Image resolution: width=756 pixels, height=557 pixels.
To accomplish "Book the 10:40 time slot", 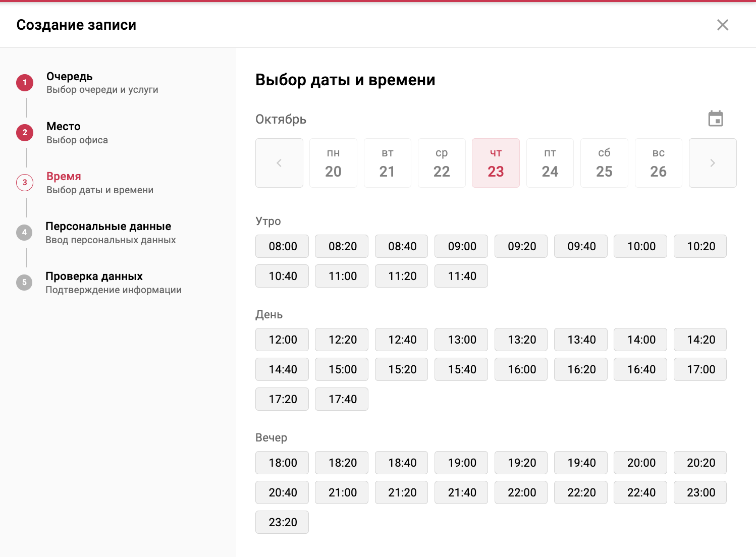I will coord(282,276).
